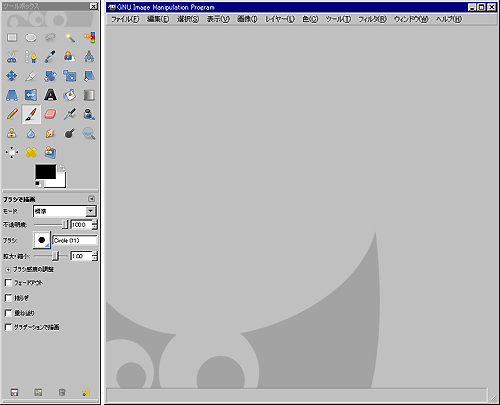
Task: Select the Free Select lasso tool
Action: [x=50, y=37]
